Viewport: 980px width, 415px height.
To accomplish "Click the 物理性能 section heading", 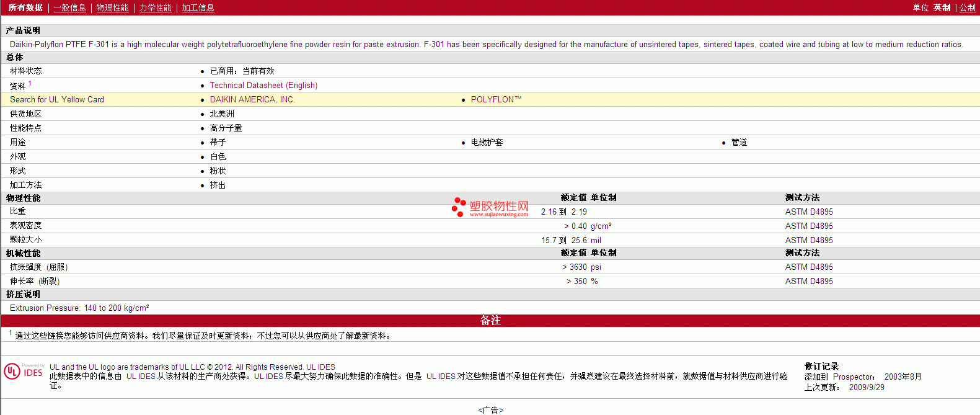I will tap(23, 198).
